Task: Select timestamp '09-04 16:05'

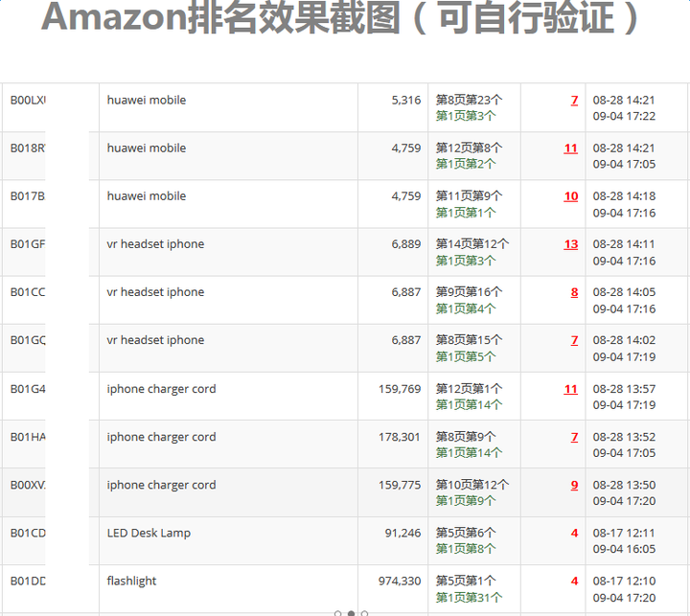Action: tap(624, 549)
